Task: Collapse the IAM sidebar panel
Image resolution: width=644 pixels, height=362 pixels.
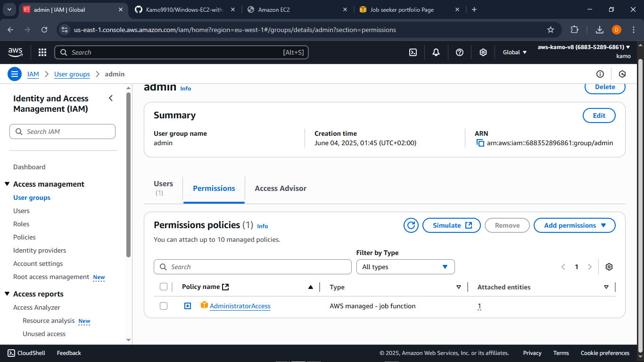Action: (111, 98)
